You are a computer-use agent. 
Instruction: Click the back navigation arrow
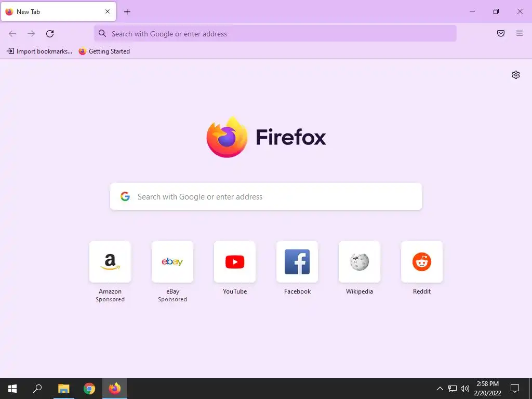[12, 34]
